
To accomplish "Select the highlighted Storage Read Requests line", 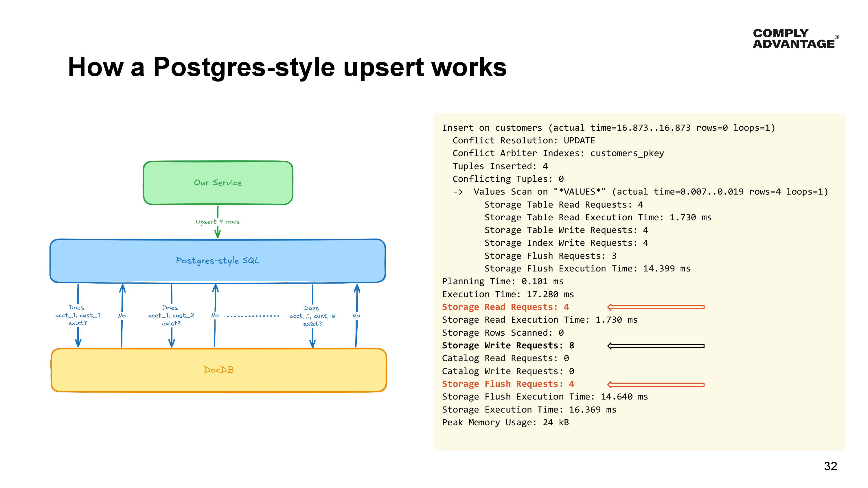I will (506, 307).
